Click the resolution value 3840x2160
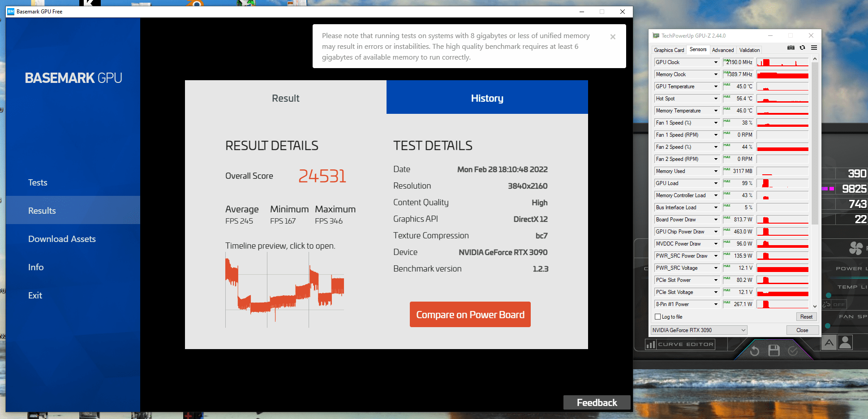The width and height of the screenshot is (868, 419). (528, 186)
